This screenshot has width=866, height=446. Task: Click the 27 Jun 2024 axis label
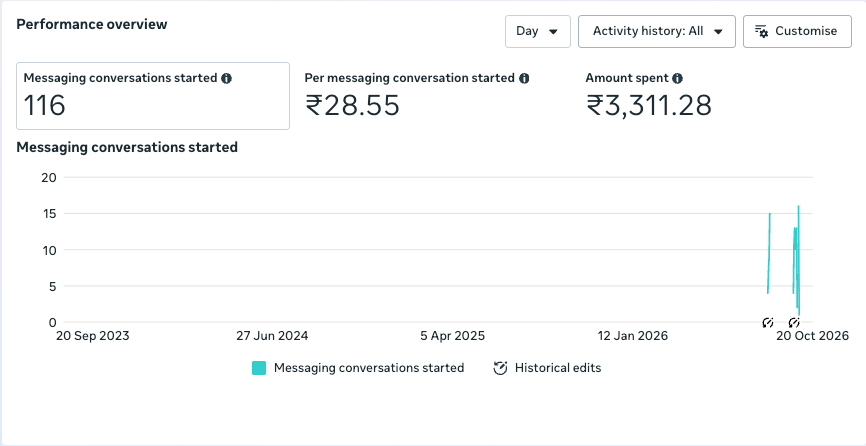pos(272,336)
